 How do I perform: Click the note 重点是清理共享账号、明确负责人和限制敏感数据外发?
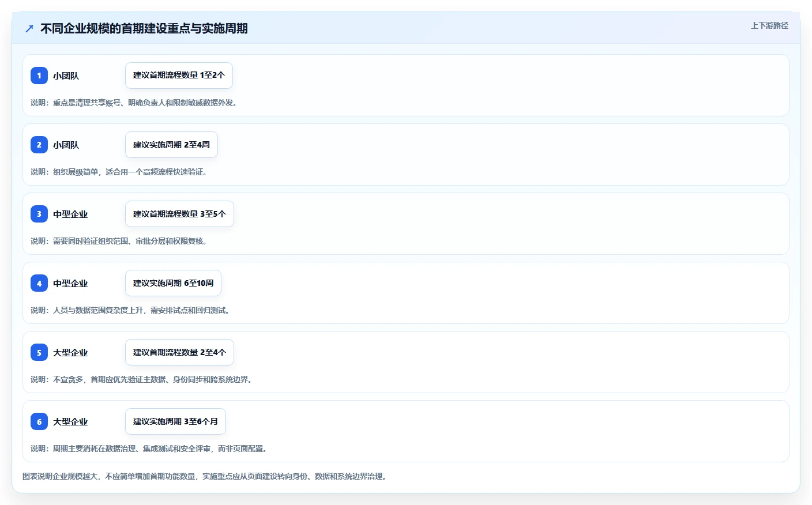click(x=134, y=103)
